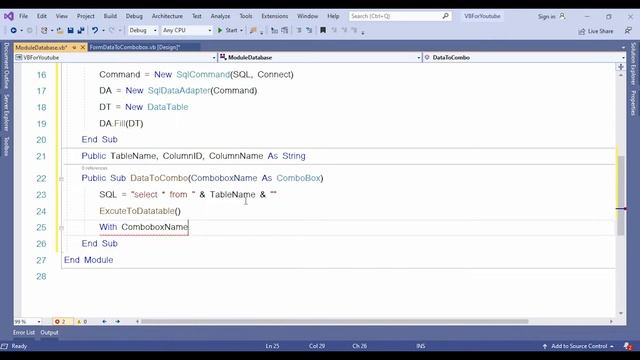Viewport: 640px width, 360px height.
Task: Click the search magnifier icon
Action: point(445,16)
